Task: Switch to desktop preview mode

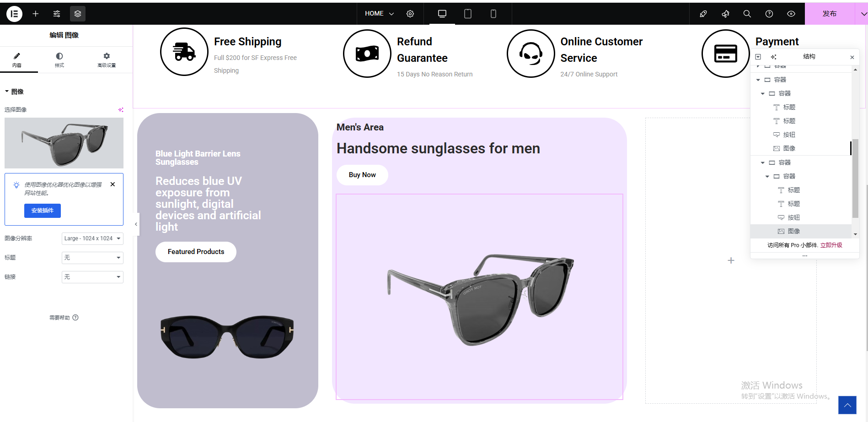Action: [x=442, y=14]
